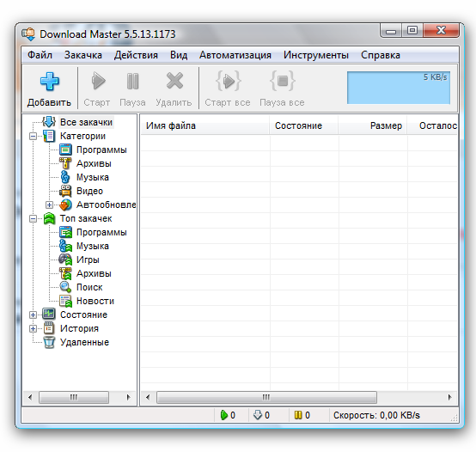Click the Пауза toolbar icon
This screenshot has height=452, width=476.
[132, 81]
